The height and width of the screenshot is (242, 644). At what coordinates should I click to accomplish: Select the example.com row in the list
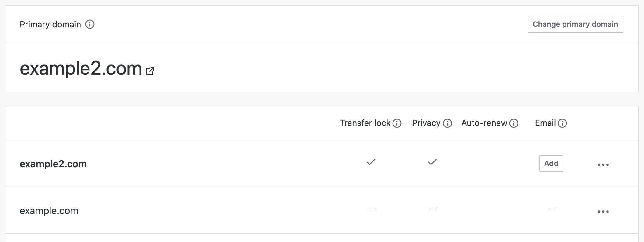[x=321, y=210]
